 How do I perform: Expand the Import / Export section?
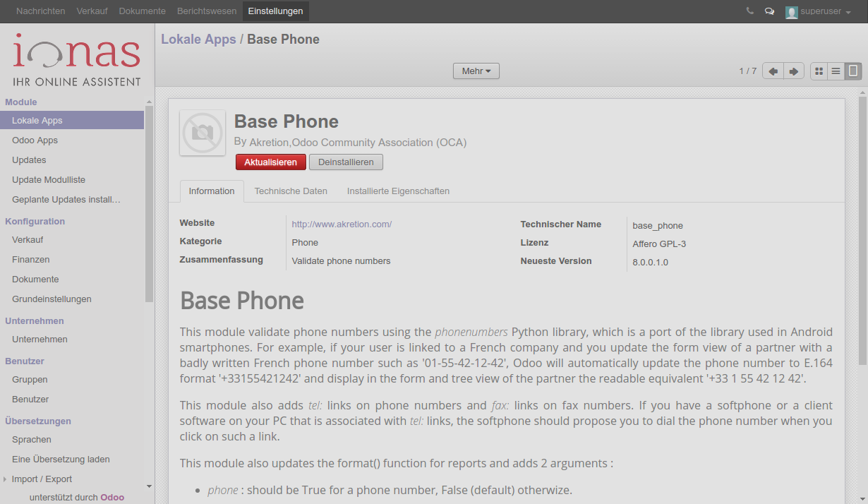(x=42, y=479)
